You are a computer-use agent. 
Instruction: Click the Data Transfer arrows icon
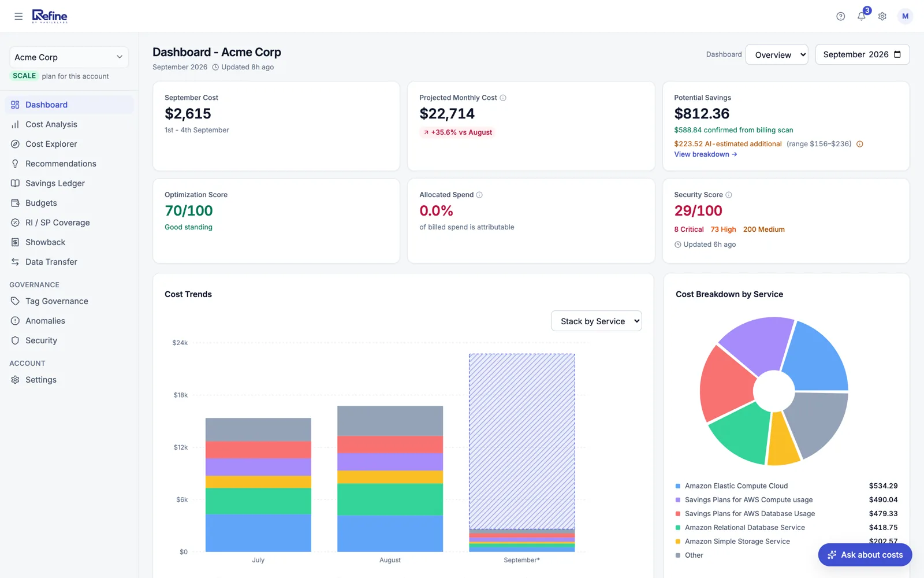(15, 262)
